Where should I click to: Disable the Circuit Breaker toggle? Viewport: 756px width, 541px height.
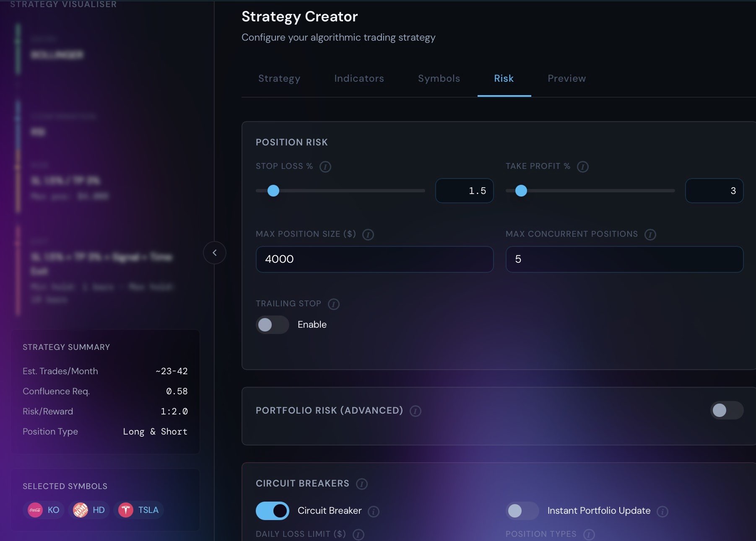click(x=273, y=511)
